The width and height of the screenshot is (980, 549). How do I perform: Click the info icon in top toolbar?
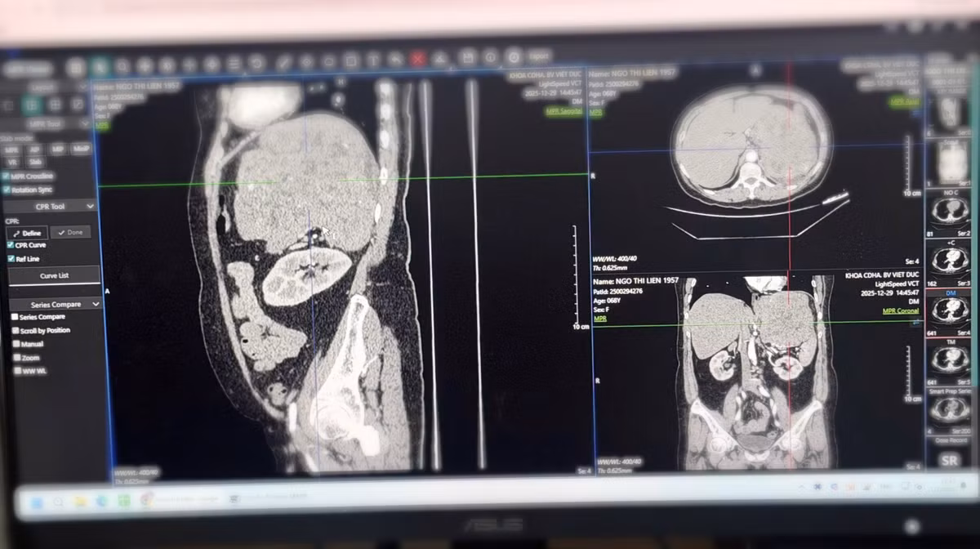(x=490, y=57)
